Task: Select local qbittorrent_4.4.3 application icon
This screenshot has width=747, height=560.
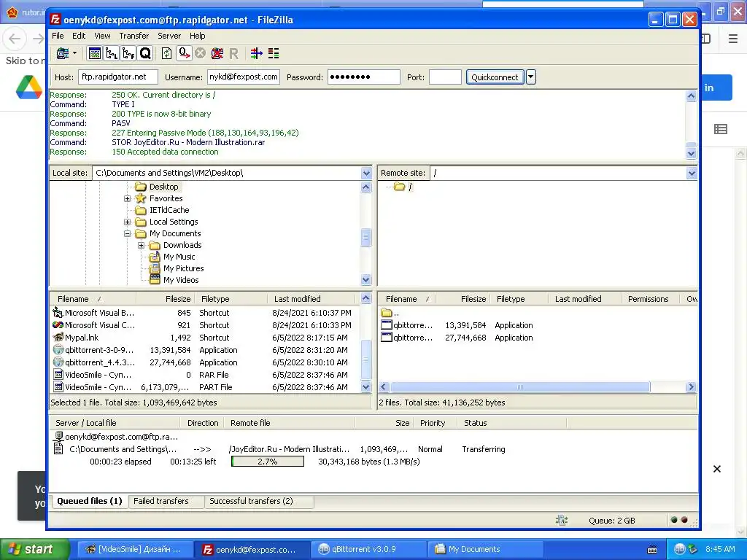Action: point(58,362)
